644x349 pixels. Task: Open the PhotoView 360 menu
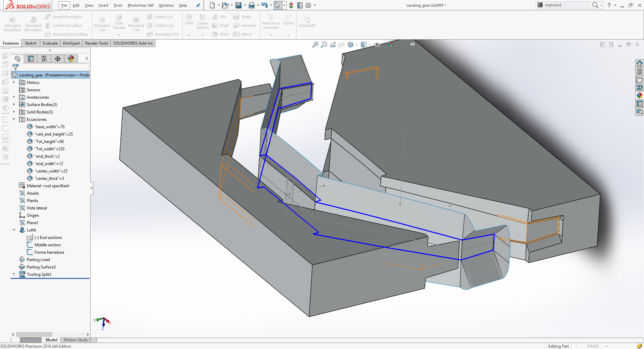(x=141, y=5)
